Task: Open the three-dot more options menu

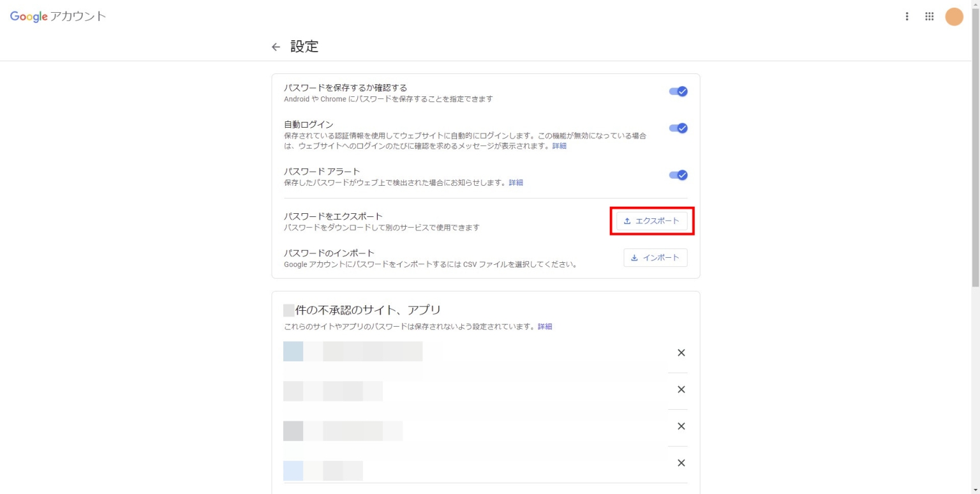Action: [907, 17]
